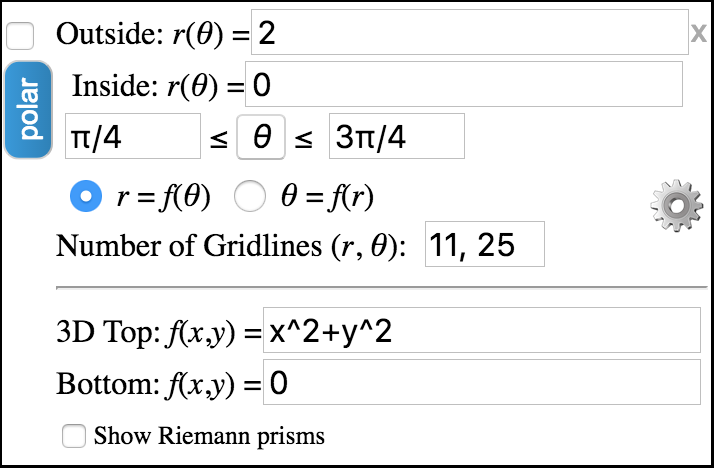Screen dimensions: 714x468
Task: Click the θ = f(r) label text
Action: (327, 197)
